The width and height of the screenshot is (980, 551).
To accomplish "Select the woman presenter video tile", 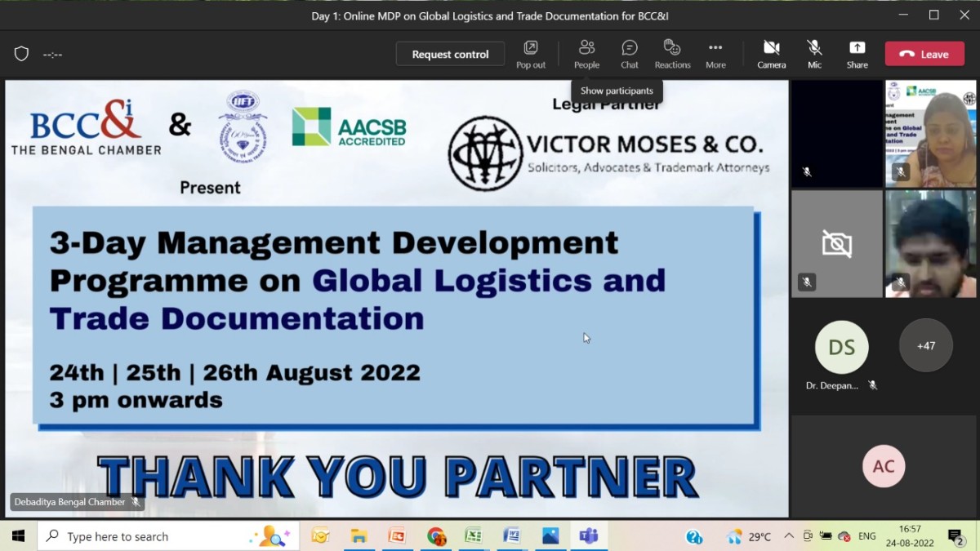I will coord(931,134).
